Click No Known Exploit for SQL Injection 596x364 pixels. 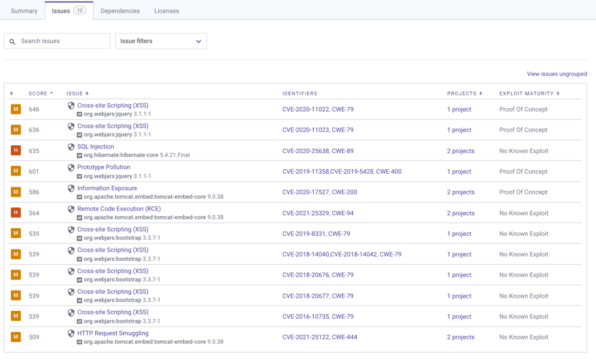pos(524,151)
